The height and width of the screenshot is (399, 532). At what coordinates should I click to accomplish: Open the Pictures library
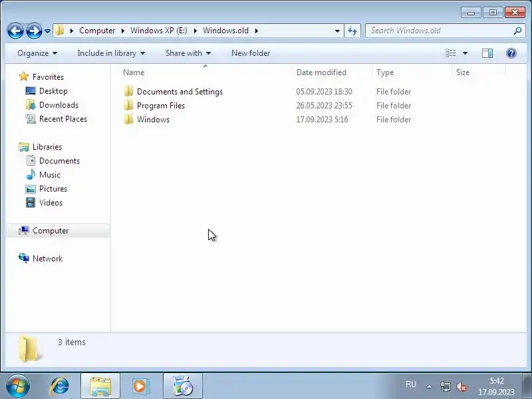point(53,189)
